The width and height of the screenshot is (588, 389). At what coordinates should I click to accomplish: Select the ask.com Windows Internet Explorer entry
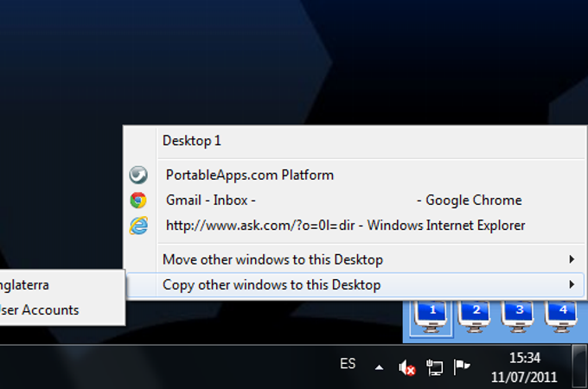tap(355, 226)
